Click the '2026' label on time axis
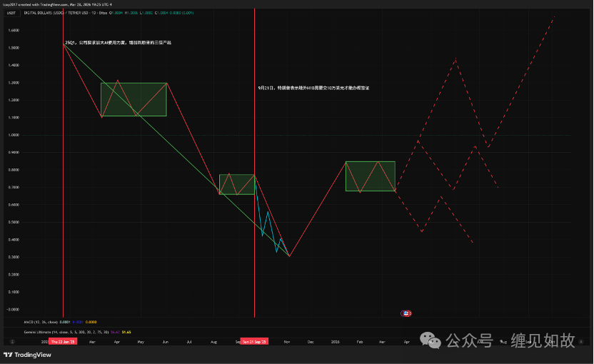The width and height of the screenshot is (594, 364). (x=336, y=342)
